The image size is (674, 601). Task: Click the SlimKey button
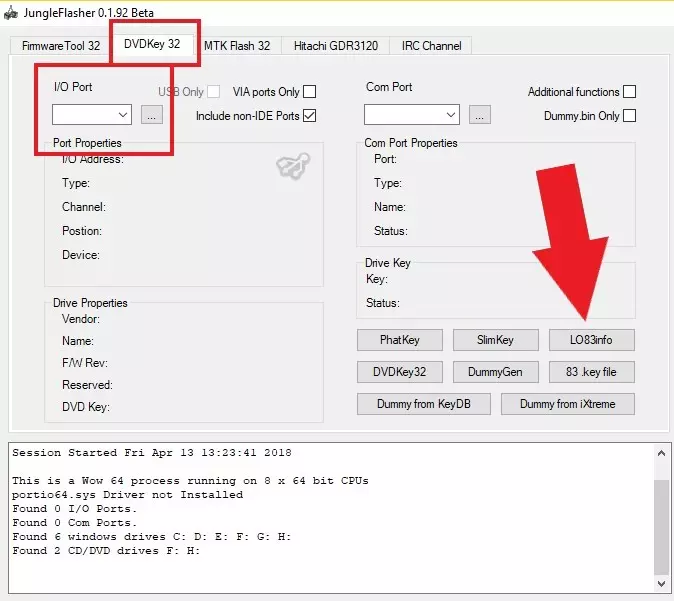pyautogui.click(x=496, y=340)
